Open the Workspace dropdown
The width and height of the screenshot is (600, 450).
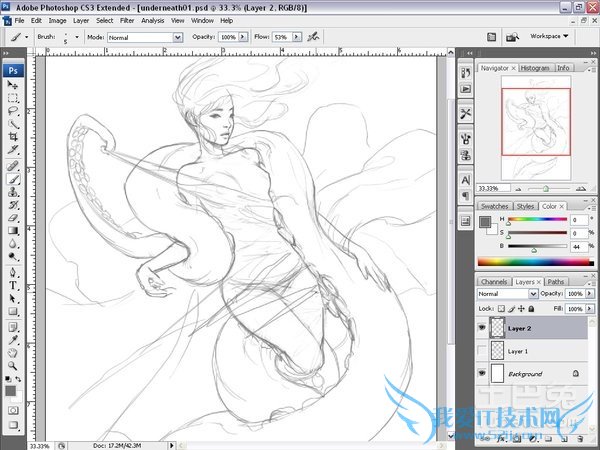click(550, 36)
